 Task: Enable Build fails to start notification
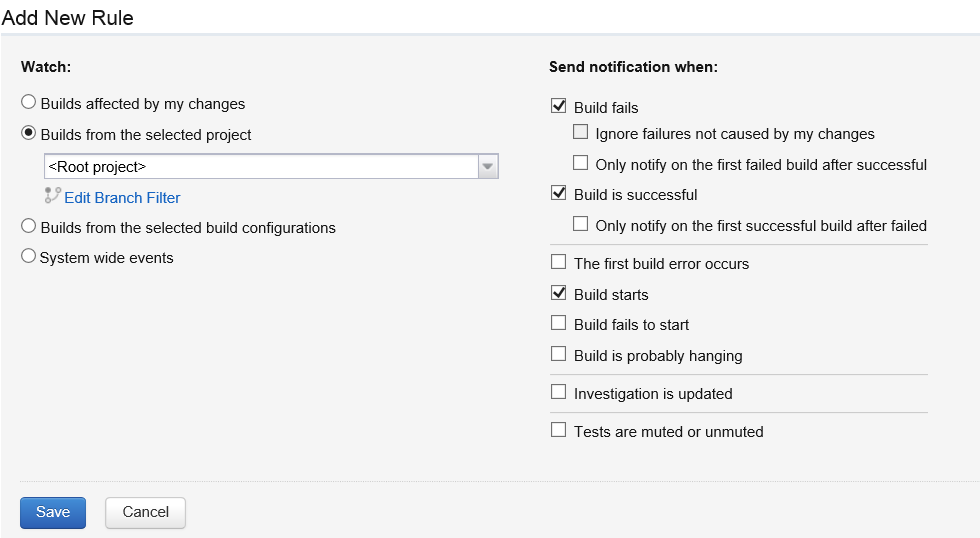[x=558, y=323]
